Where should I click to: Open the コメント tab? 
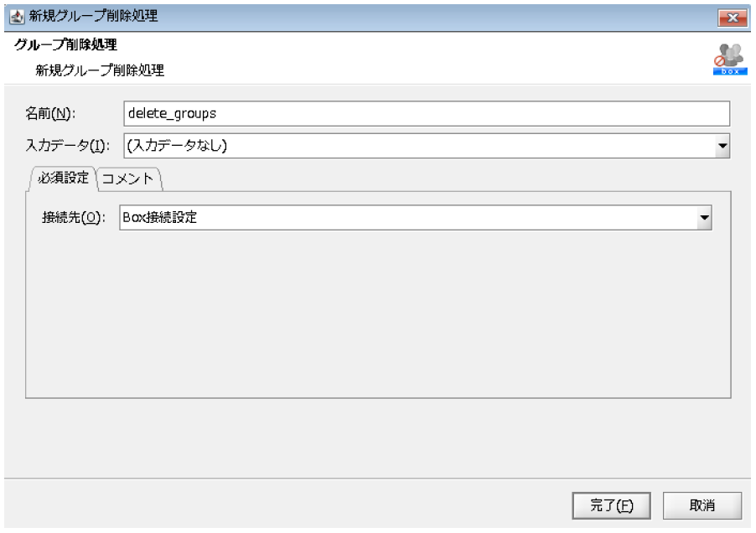(x=130, y=179)
